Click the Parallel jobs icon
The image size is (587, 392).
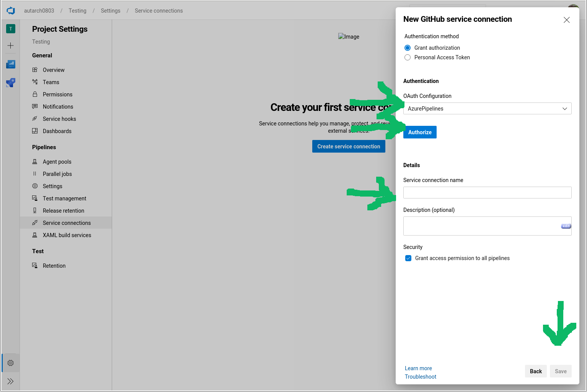pos(35,174)
